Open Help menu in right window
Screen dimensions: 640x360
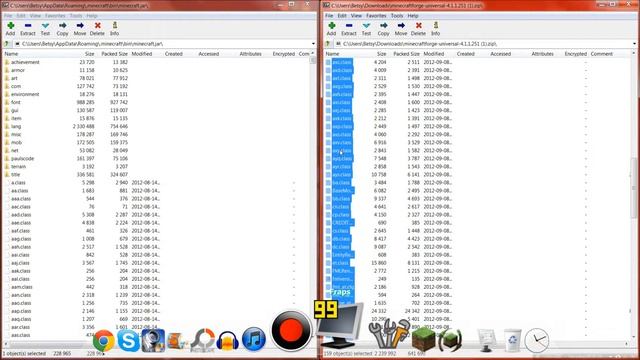coord(413,16)
